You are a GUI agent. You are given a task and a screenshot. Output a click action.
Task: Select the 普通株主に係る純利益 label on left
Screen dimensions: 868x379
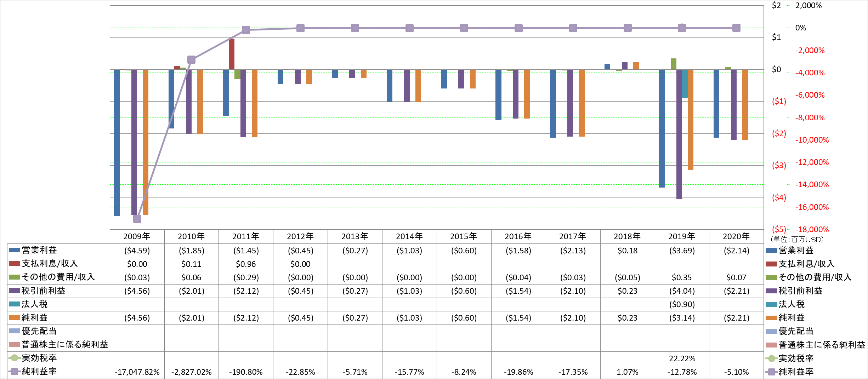[x=65, y=345]
